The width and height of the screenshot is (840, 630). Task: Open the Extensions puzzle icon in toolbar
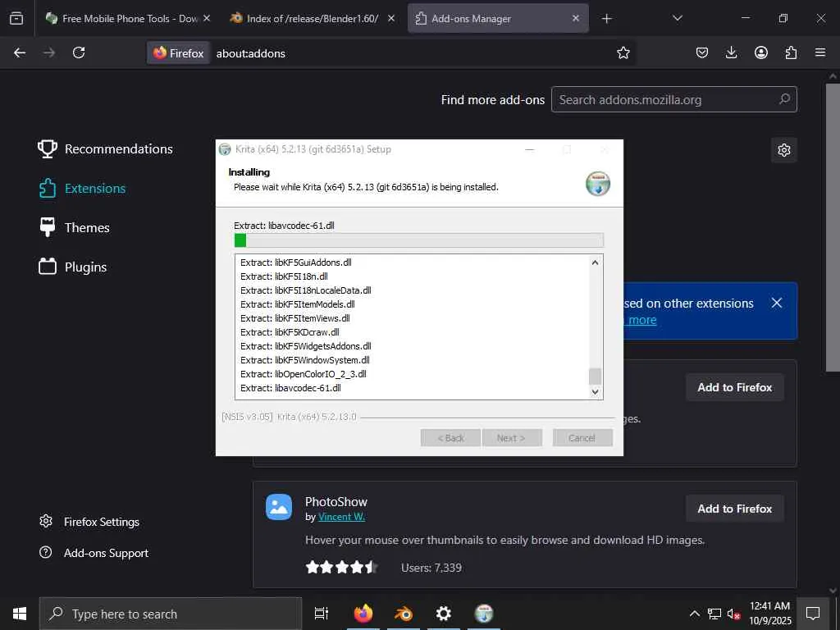[791, 52]
